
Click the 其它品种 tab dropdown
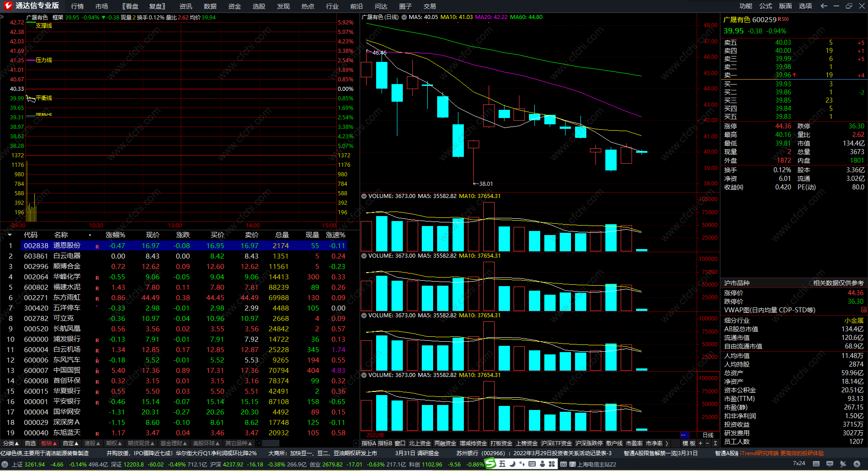[x=239, y=443]
